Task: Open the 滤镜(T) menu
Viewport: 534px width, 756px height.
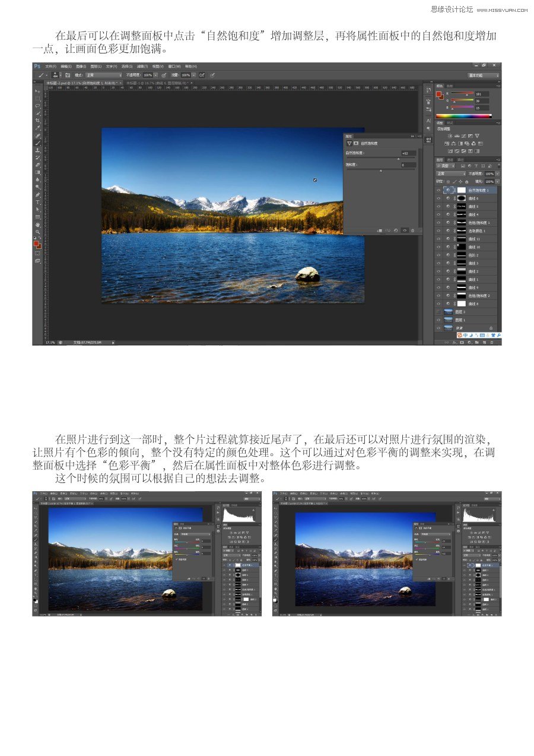Action: click(142, 67)
